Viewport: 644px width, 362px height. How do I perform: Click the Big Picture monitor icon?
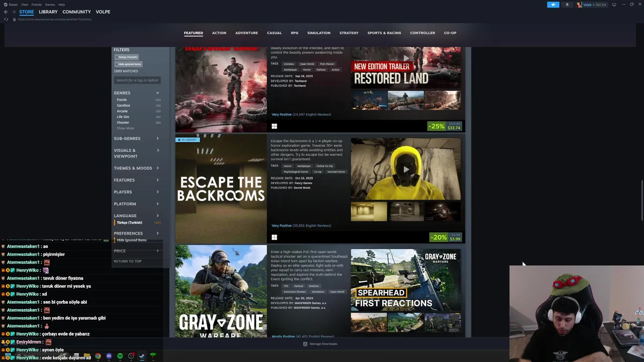614,5
